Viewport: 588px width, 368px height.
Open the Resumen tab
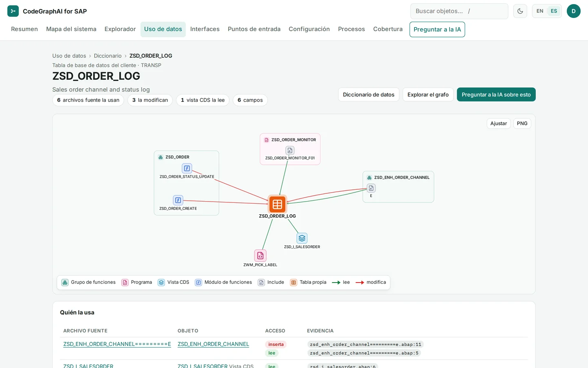[24, 29]
